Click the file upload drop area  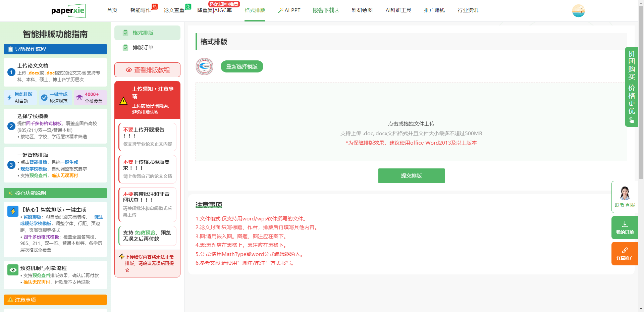click(411, 122)
